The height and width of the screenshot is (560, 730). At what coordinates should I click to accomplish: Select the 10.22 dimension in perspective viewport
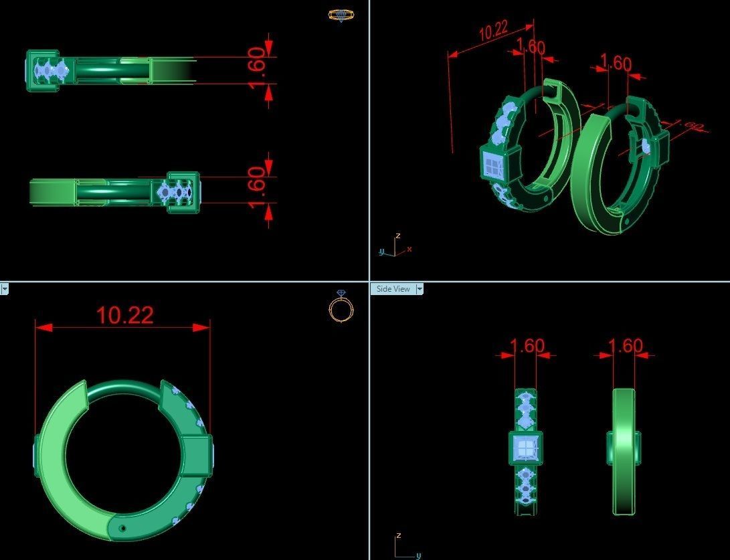click(493, 30)
